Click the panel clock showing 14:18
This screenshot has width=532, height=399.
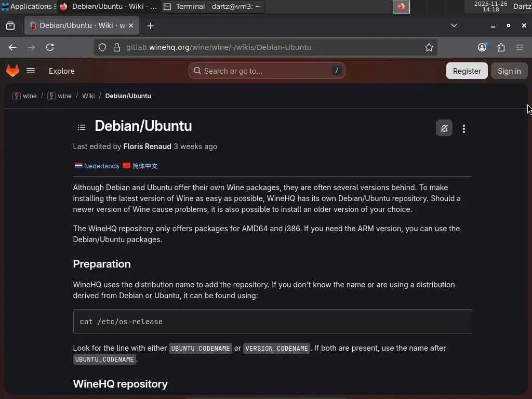tap(490, 6)
